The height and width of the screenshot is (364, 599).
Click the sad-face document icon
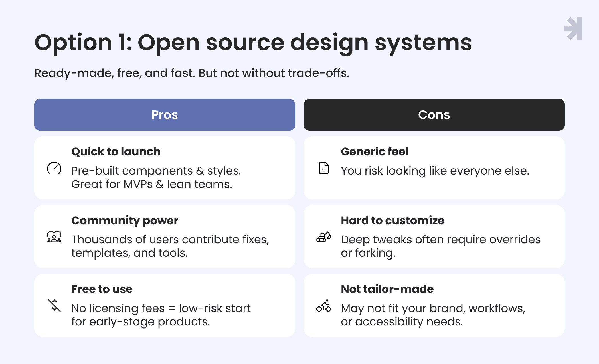324,168
